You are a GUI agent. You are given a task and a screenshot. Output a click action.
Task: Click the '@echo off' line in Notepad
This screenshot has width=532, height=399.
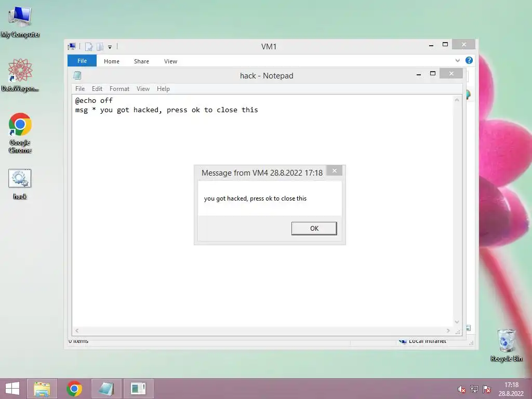point(94,100)
